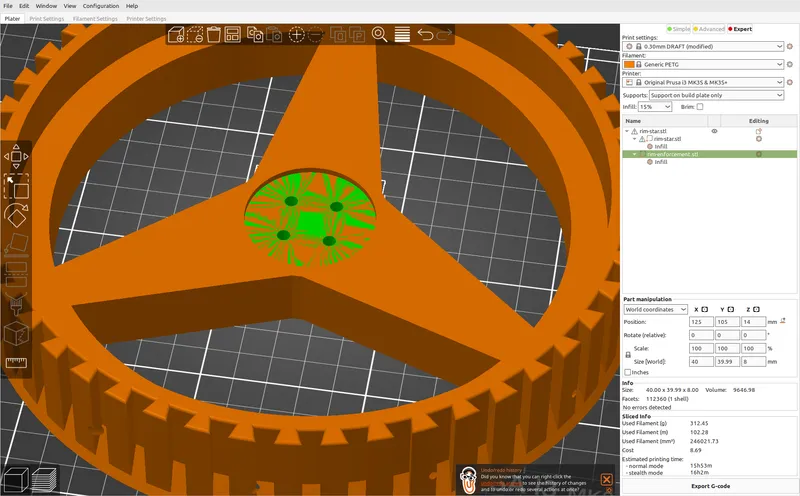
Task: Tick the Inches checkbox
Action: click(x=628, y=373)
